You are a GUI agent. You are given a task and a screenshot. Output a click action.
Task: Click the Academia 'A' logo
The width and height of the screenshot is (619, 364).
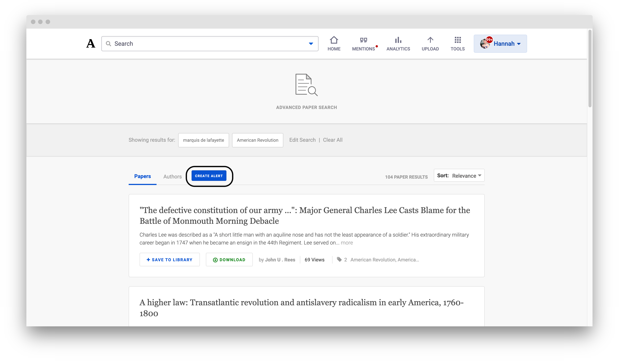point(91,43)
